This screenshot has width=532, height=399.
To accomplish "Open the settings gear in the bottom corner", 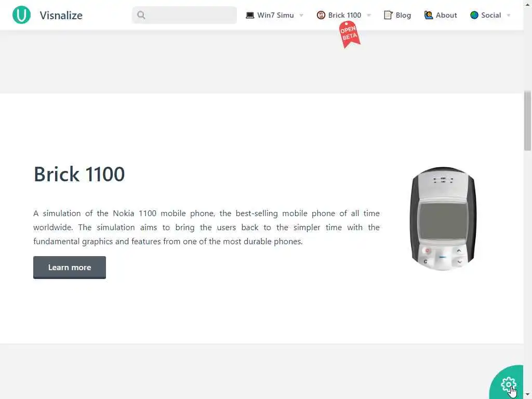I will click(508, 384).
